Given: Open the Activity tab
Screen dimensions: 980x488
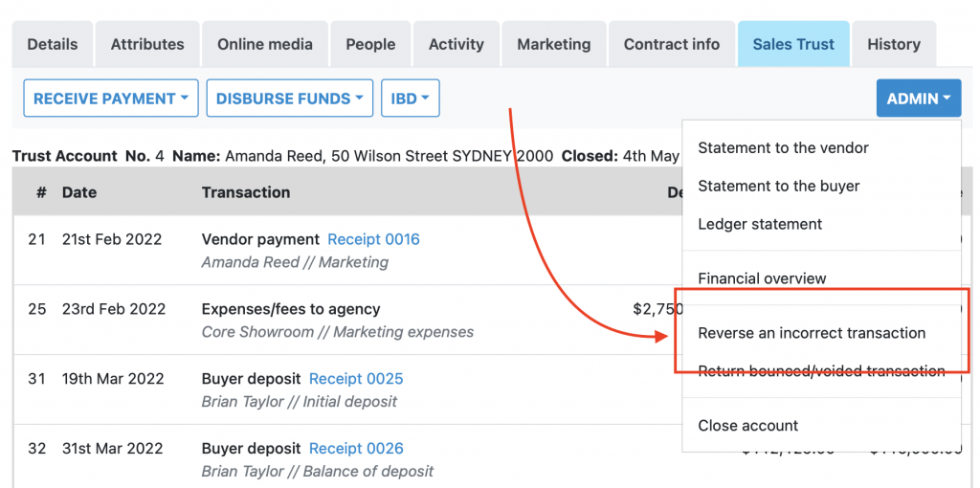Looking at the screenshot, I should click(457, 44).
